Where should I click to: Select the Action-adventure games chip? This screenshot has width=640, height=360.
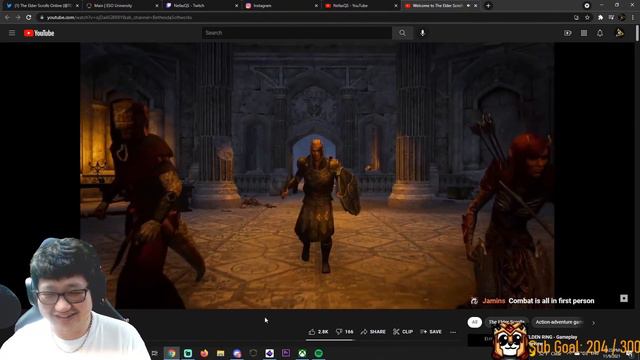[558, 322]
